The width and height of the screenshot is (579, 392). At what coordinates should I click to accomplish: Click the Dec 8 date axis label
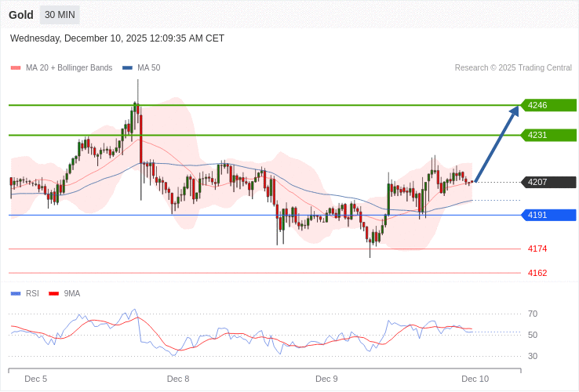coord(178,379)
